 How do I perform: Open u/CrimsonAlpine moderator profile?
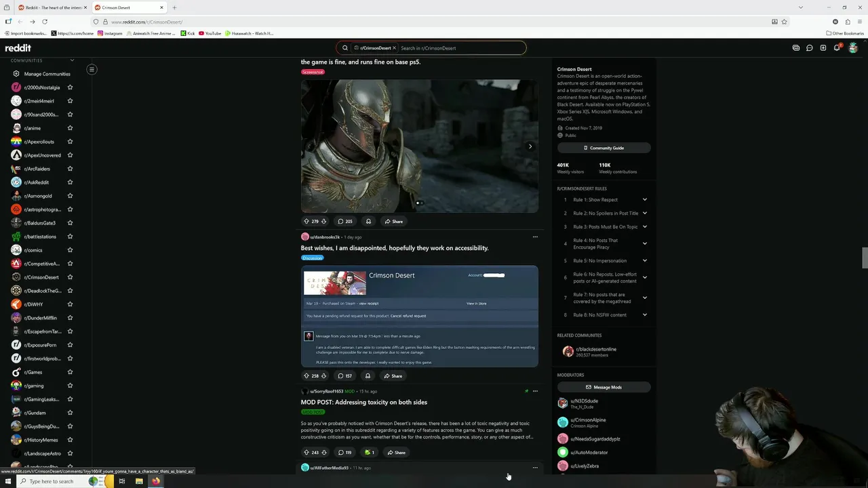coord(588,420)
